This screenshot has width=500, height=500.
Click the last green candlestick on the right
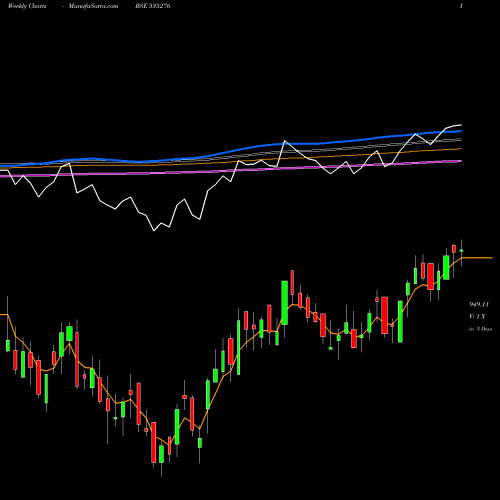click(461, 250)
